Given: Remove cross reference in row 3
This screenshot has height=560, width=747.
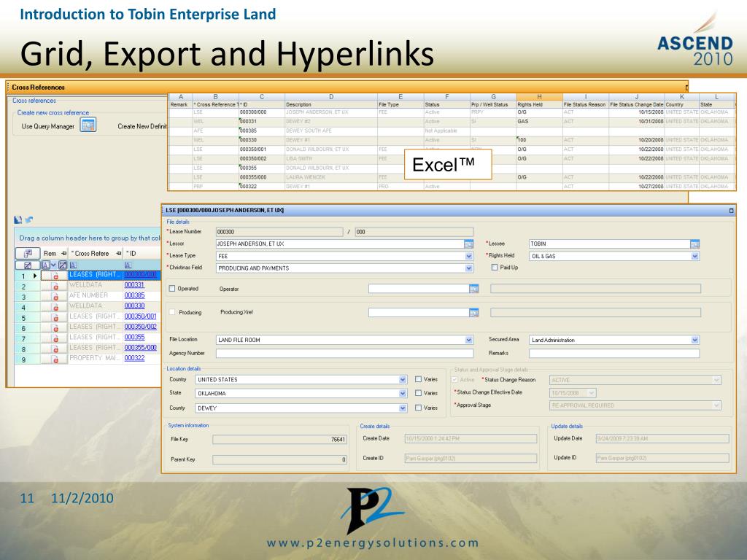Looking at the screenshot, I should (55, 297).
